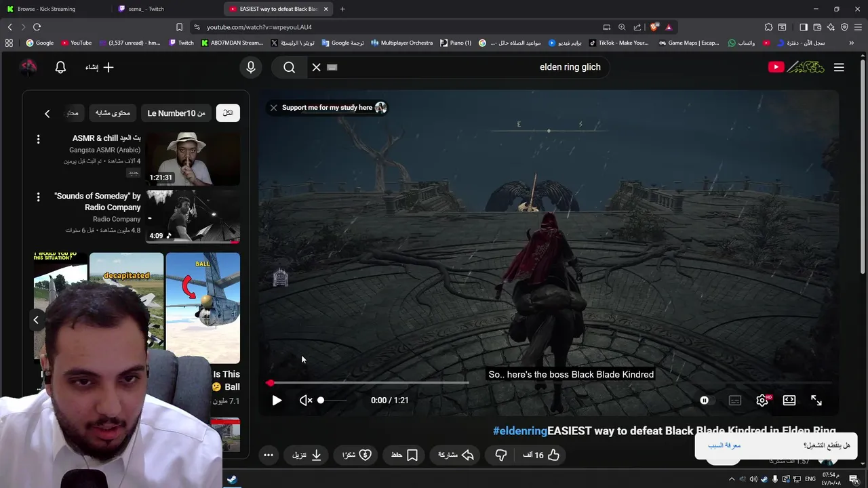Reload the current page
Image resolution: width=868 pixels, height=488 pixels.
[x=37, y=27]
